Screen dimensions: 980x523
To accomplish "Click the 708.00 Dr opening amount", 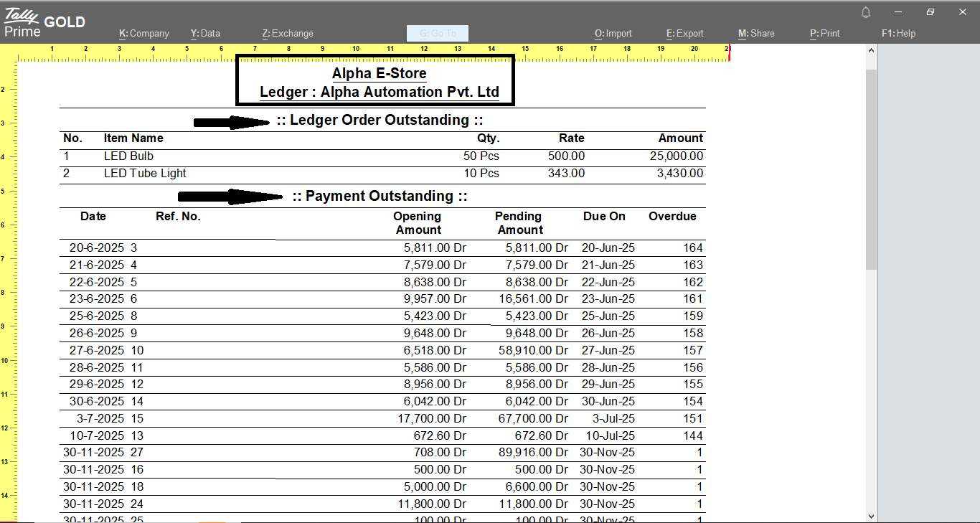I will [440, 452].
